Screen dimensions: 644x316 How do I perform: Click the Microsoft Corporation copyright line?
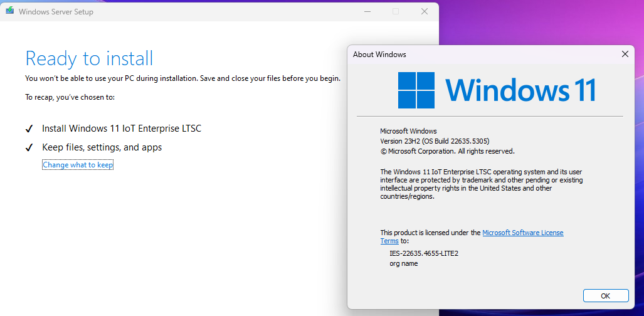pos(447,151)
